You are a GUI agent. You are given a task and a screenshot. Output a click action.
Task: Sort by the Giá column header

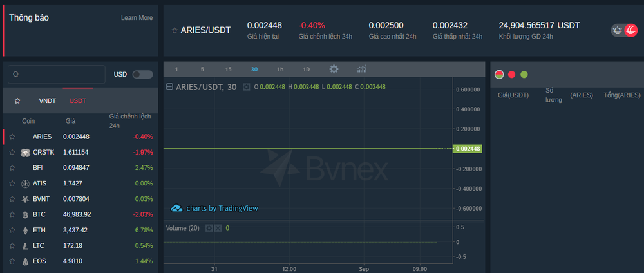pyautogui.click(x=70, y=122)
